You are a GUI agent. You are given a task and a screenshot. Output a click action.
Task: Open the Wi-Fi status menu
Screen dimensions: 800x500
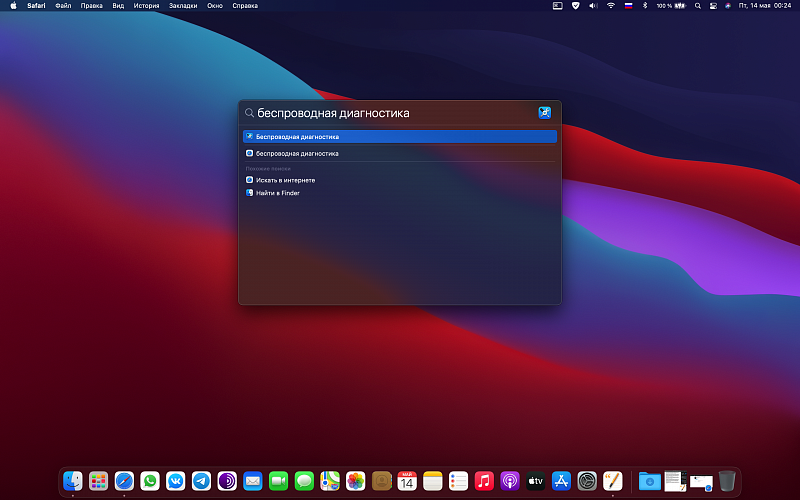610,6
